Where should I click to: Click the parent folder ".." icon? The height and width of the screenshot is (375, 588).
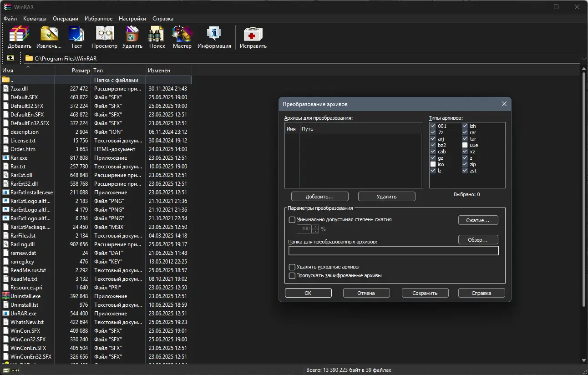[x=6, y=80]
